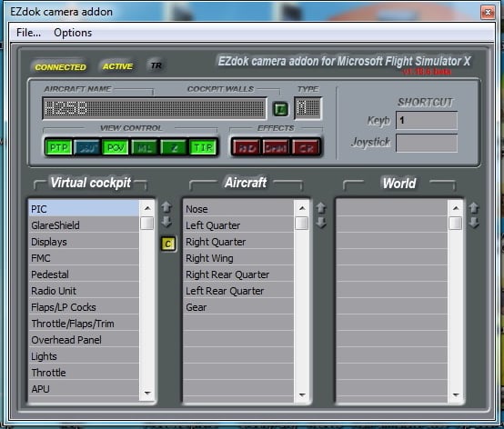Close the EZdok camera addon window
This screenshot has height=429, width=504.
tap(488, 12)
